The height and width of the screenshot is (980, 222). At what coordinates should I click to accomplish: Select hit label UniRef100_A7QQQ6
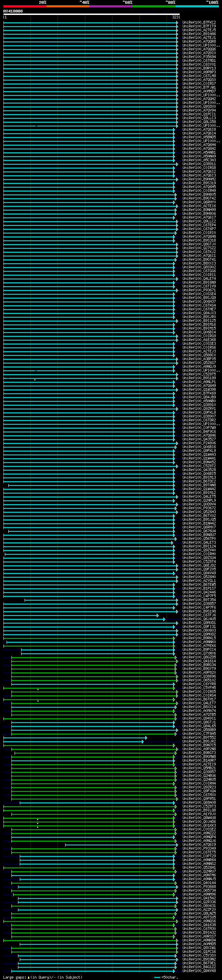click(199, 49)
